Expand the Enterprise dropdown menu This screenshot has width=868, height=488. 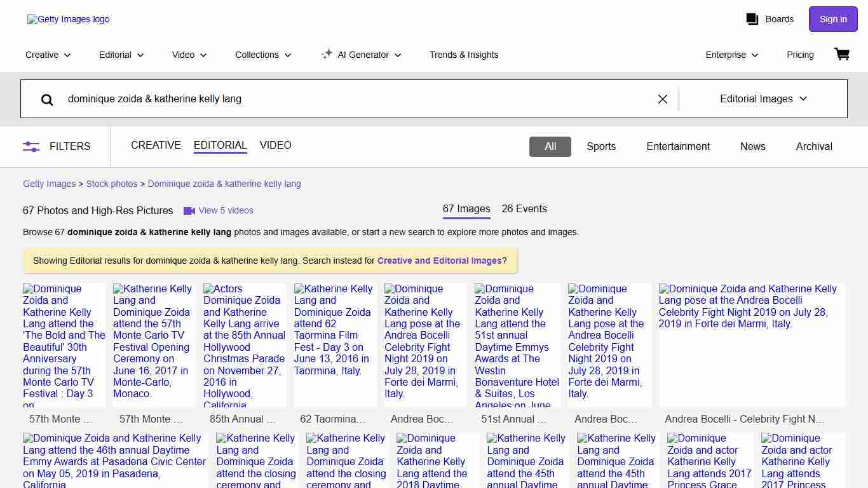point(732,55)
